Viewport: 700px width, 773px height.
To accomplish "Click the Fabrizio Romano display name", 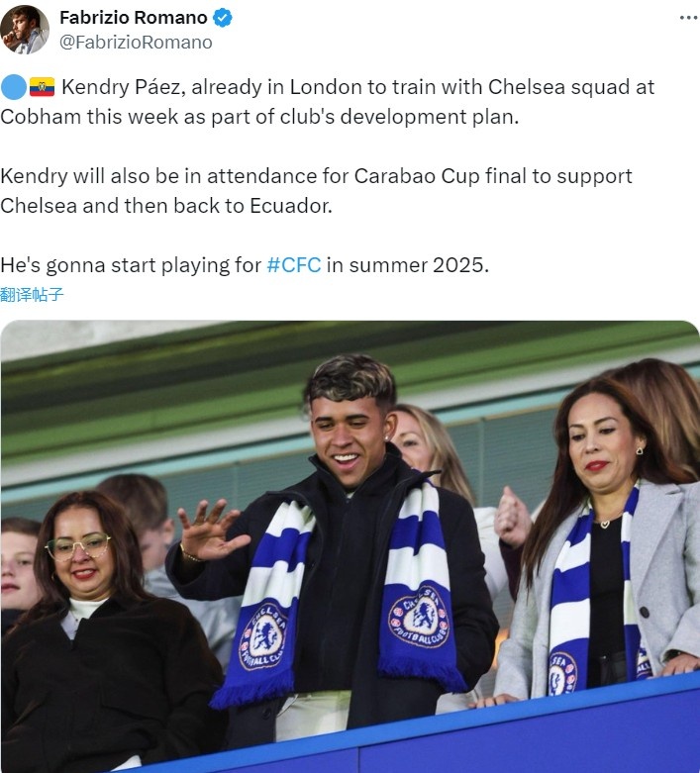I will tap(134, 18).
